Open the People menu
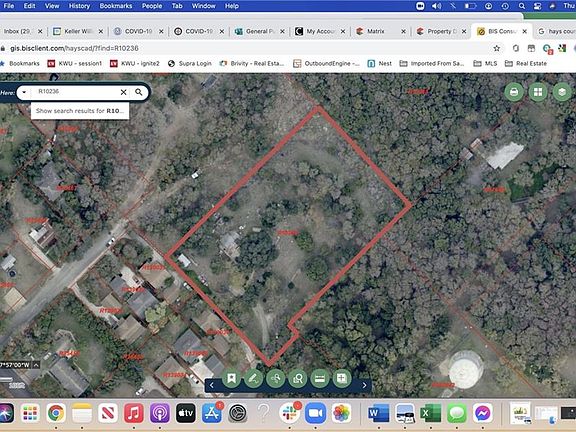The width and height of the screenshot is (576, 432). tap(152, 6)
